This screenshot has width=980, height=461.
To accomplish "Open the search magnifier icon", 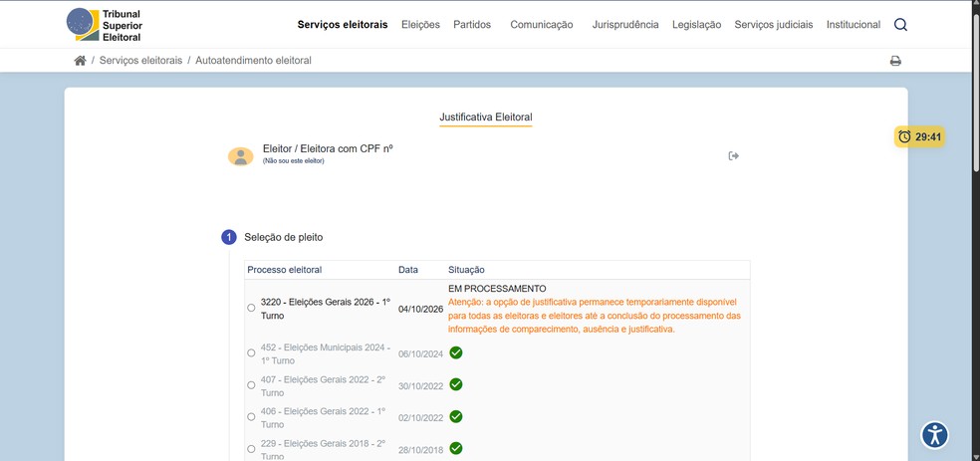I will [900, 25].
